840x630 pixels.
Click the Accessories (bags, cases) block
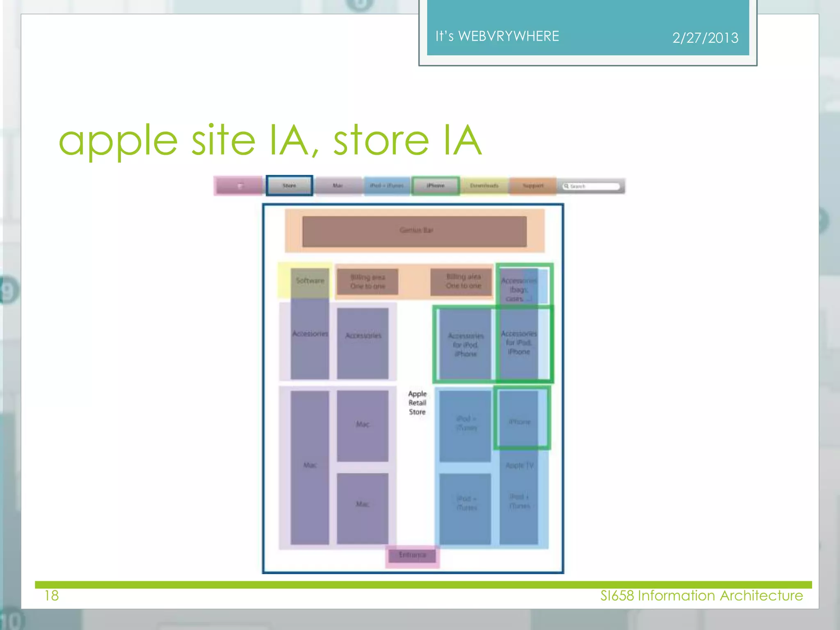[x=519, y=286]
